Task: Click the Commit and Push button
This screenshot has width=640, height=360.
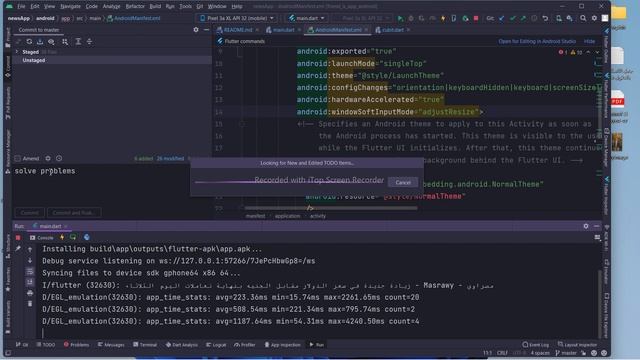Action: [74, 213]
